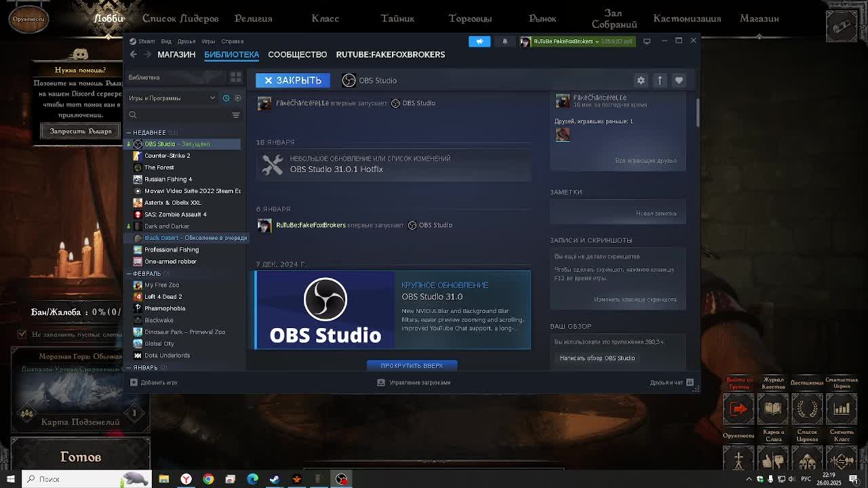
Task: Open OBS Studio settings gear icon
Action: 641,80
